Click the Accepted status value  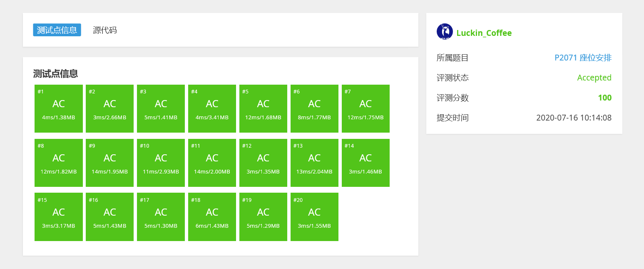[x=594, y=78]
